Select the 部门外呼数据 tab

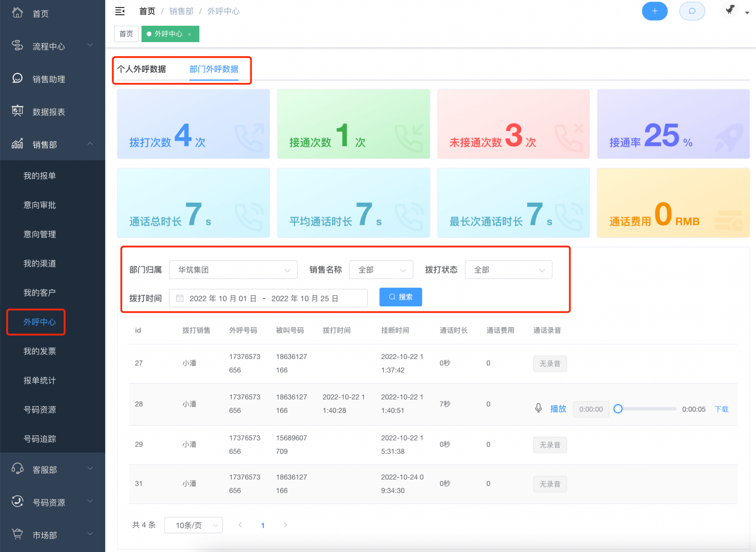click(x=214, y=69)
